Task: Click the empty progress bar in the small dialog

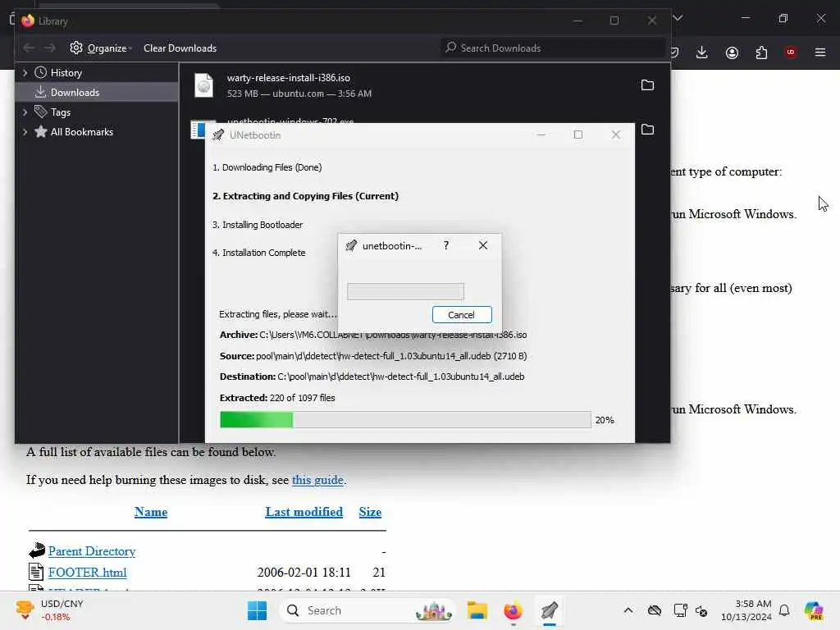Action: [x=405, y=291]
